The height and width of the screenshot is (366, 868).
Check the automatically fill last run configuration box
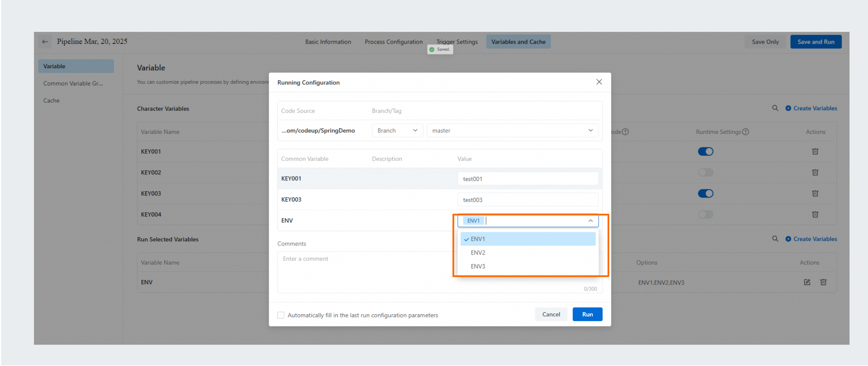pyautogui.click(x=281, y=315)
